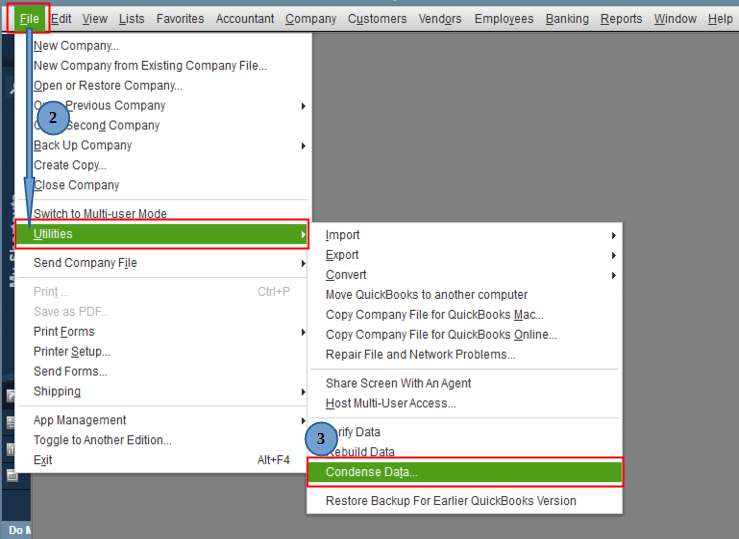739x539 pixels.
Task: Choose Host Multi-User Access...
Action: 390,403
